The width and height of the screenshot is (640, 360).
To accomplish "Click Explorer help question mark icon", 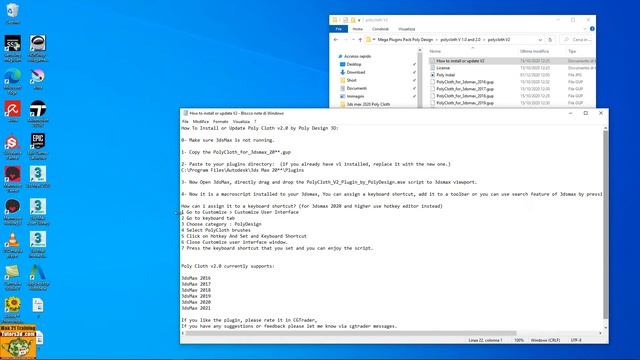I will tap(592, 29).
